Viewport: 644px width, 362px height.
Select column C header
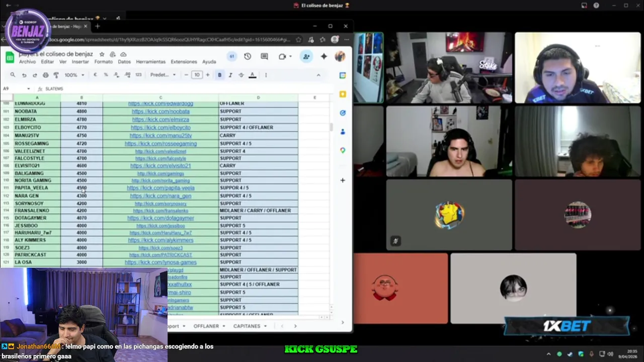pos(160,97)
